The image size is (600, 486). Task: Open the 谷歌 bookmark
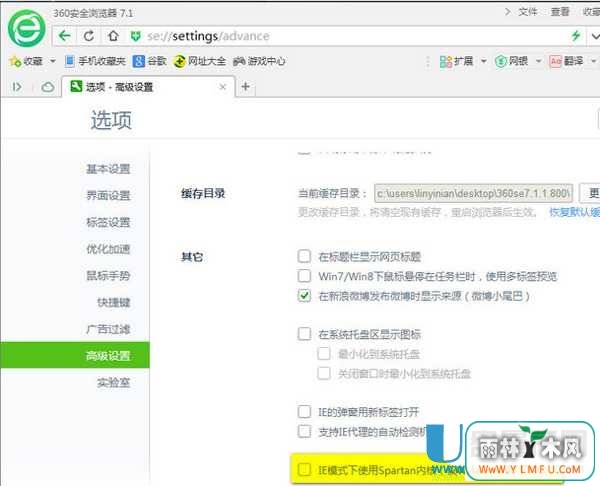(x=150, y=61)
